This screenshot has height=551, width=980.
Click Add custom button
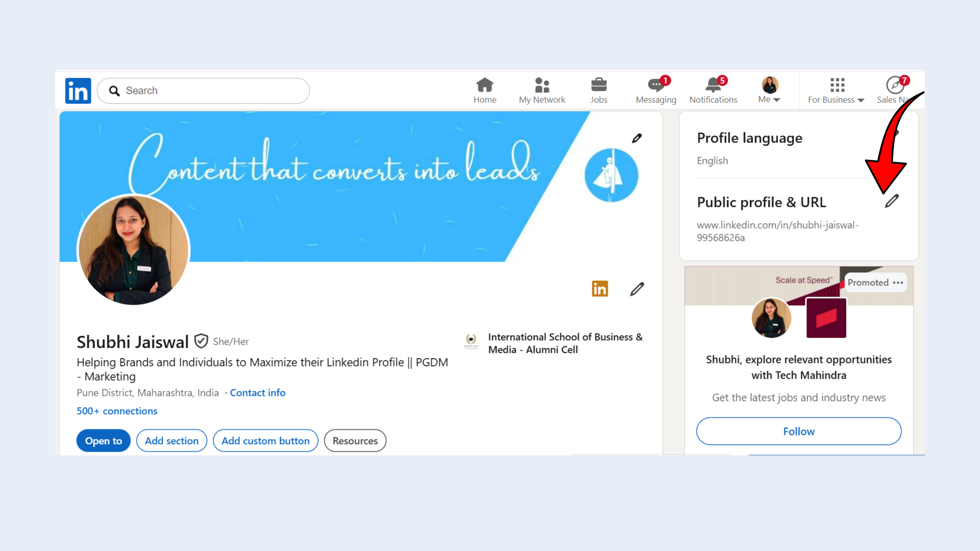coord(265,441)
